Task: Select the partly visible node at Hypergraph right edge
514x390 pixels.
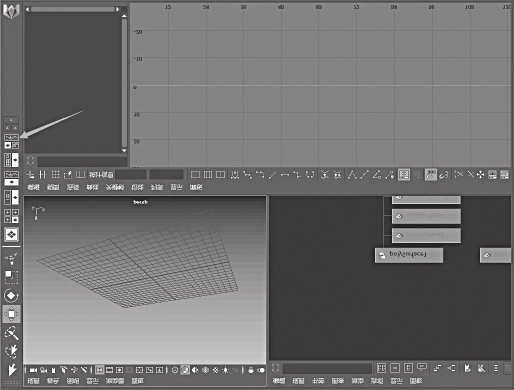Action: coord(495,255)
